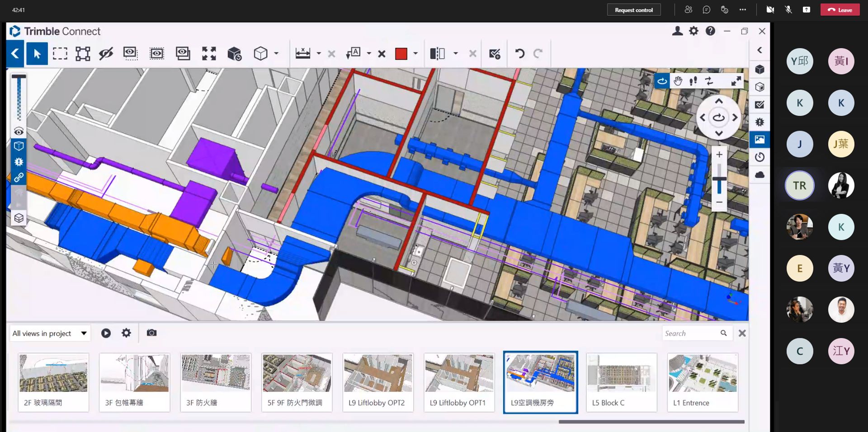Open the ToDo checklist sidebar tab
Image resolution: width=868 pixels, height=432 pixels.
[759, 105]
